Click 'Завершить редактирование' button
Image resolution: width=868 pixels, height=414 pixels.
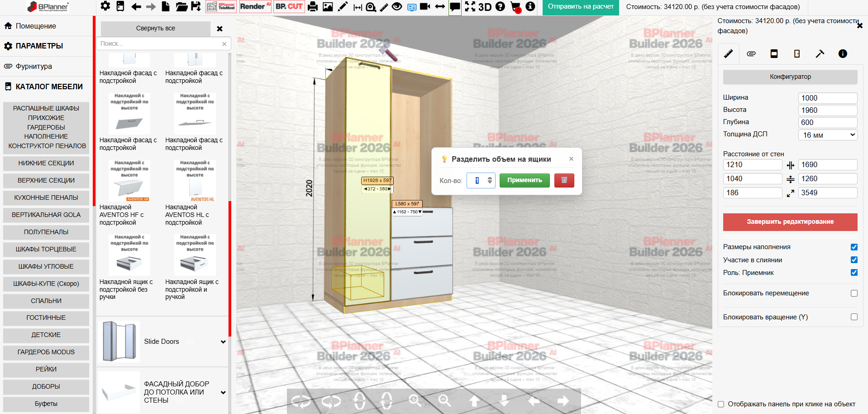pyautogui.click(x=790, y=222)
